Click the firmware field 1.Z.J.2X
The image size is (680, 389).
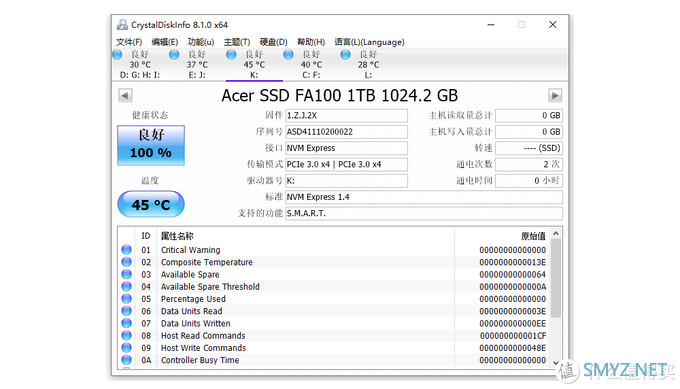click(x=347, y=115)
